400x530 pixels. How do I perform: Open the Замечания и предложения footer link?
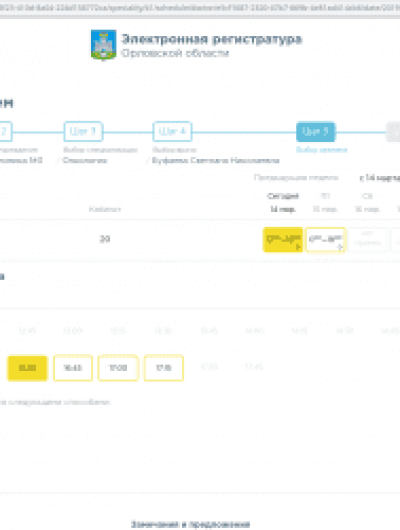(190, 524)
